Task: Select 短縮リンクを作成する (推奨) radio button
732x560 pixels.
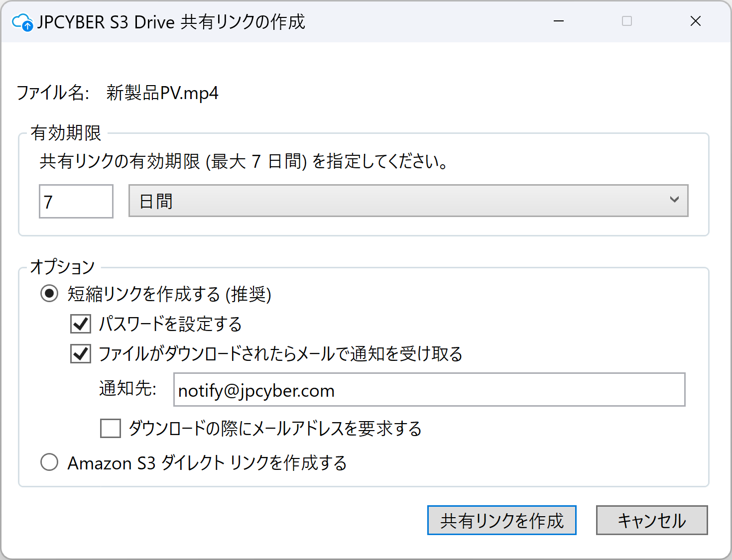Action: (x=49, y=294)
